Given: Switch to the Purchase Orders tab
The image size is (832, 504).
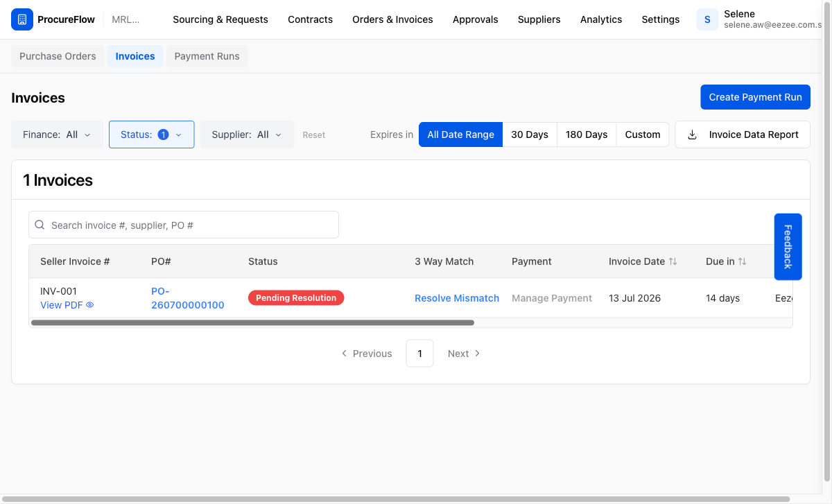Looking at the screenshot, I should pyautogui.click(x=58, y=56).
